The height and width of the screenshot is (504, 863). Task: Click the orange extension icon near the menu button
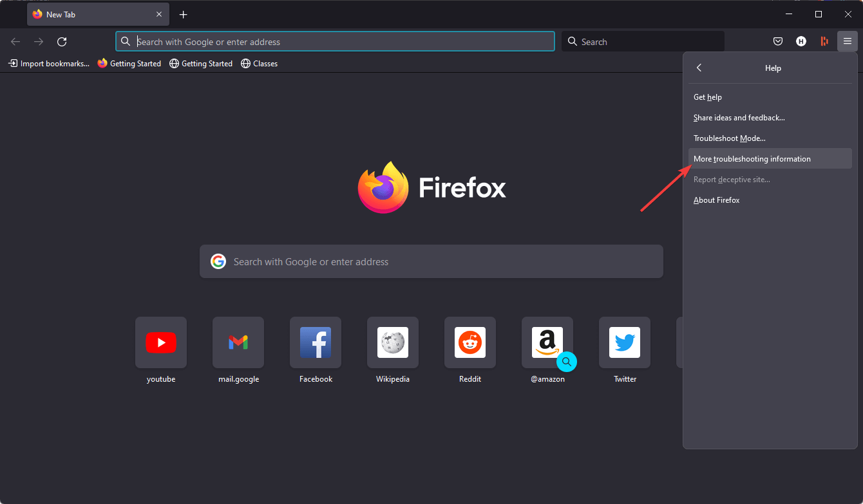[824, 41]
